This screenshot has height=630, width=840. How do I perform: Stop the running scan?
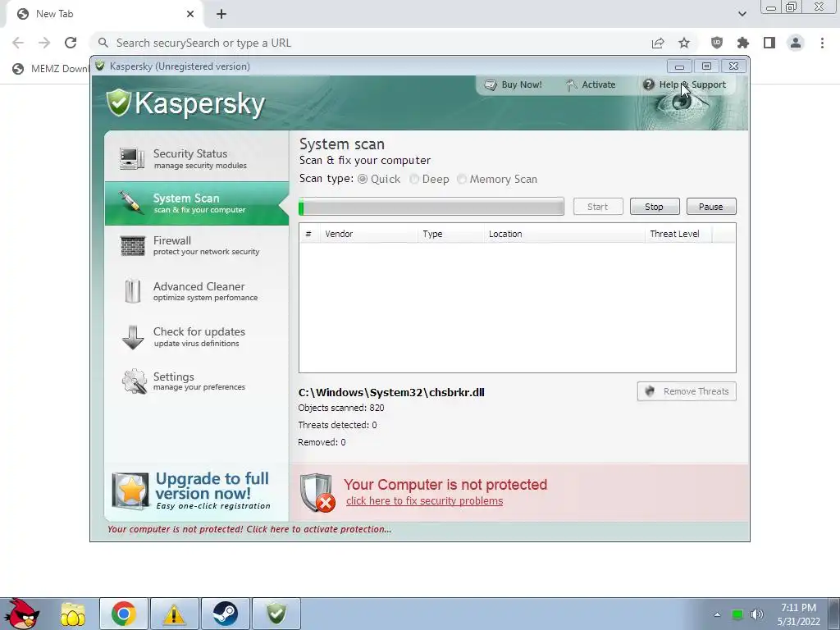655,207
